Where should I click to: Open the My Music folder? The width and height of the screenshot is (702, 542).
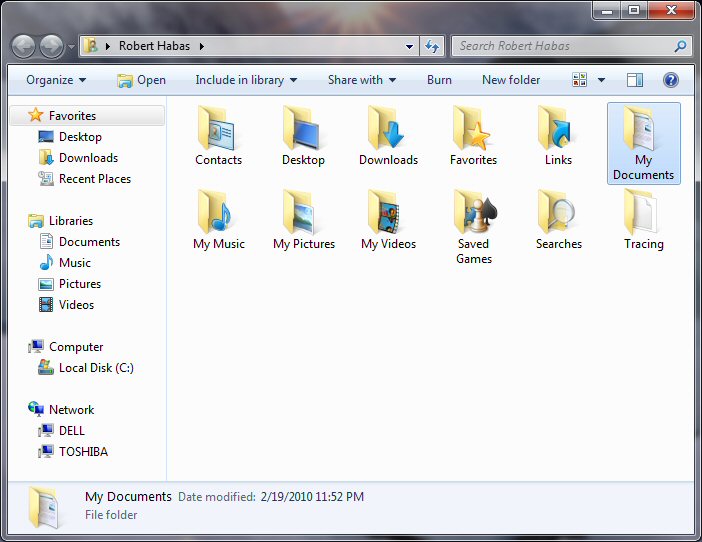tap(218, 212)
